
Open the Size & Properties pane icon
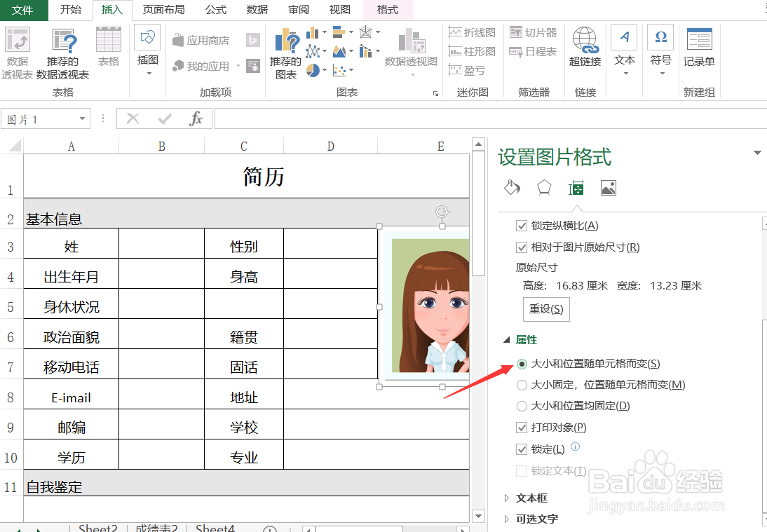pos(576,188)
